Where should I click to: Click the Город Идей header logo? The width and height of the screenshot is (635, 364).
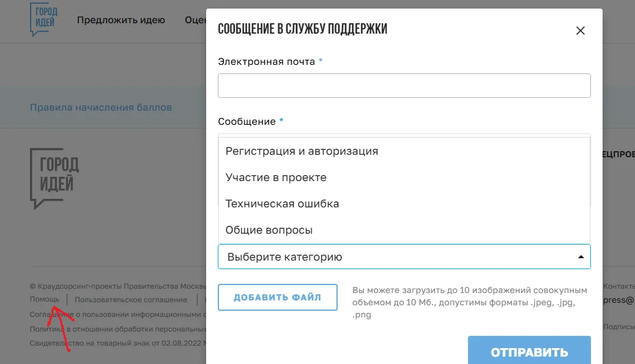point(44,20)
